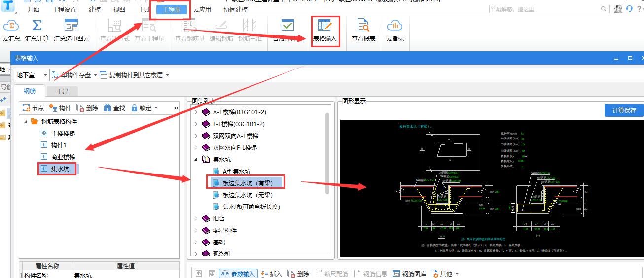Open 工程设置 ribbon tab
Image resolution: width=644 pixels, height=278 pixels.
click(x=64, y=9)
